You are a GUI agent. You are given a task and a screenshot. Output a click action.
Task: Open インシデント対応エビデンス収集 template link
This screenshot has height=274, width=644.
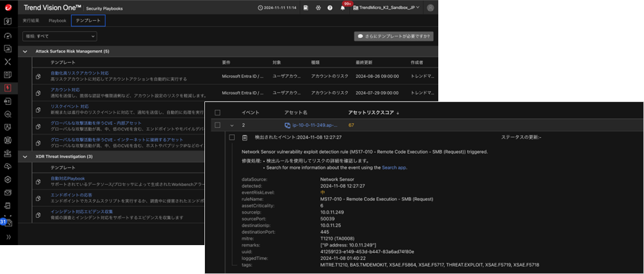click(x=82, y=212)
